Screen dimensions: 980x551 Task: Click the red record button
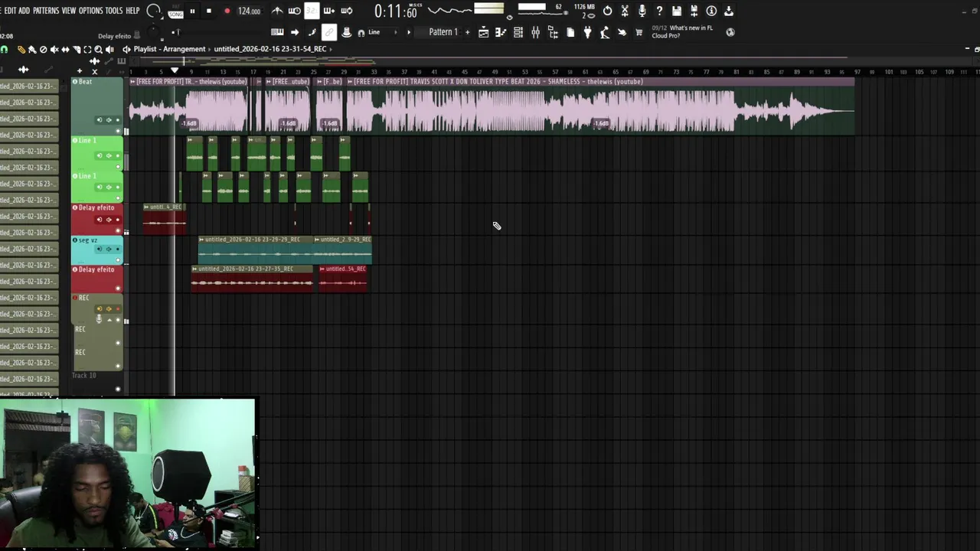[227, 11]
